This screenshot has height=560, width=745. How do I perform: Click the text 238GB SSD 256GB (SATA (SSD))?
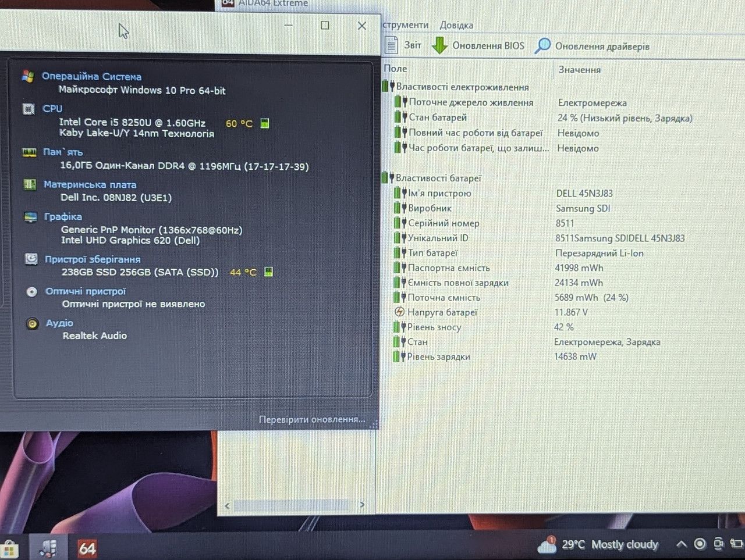(x=140, y=272)
